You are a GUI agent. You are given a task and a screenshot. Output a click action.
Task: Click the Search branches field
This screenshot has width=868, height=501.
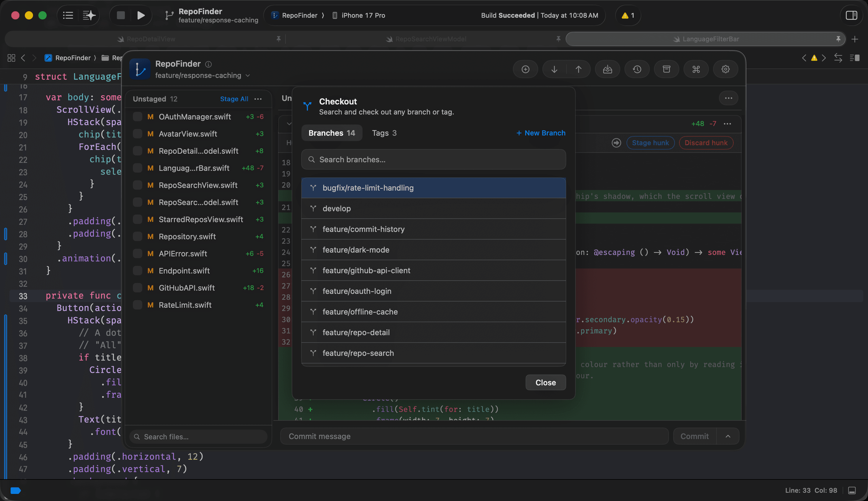433,159
